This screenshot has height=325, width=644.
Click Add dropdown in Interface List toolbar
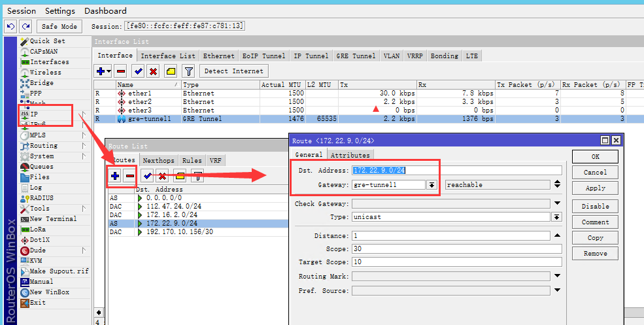103,71
